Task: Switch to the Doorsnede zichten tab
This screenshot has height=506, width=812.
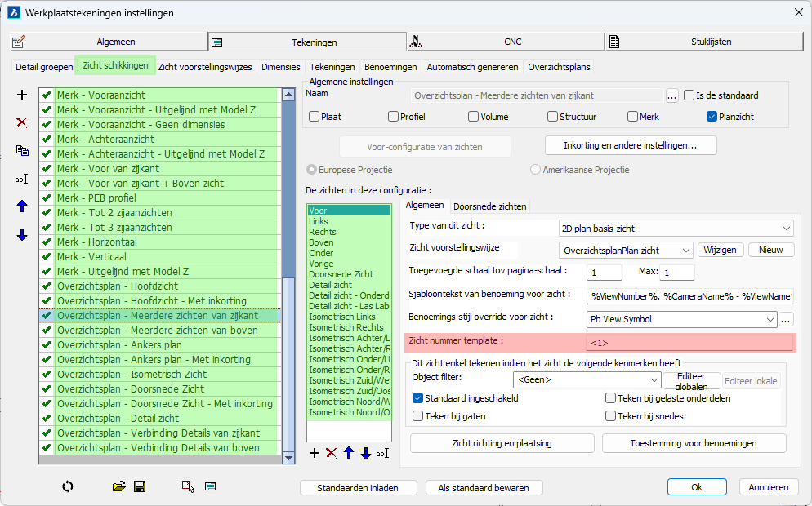Action: pos(489,206)
